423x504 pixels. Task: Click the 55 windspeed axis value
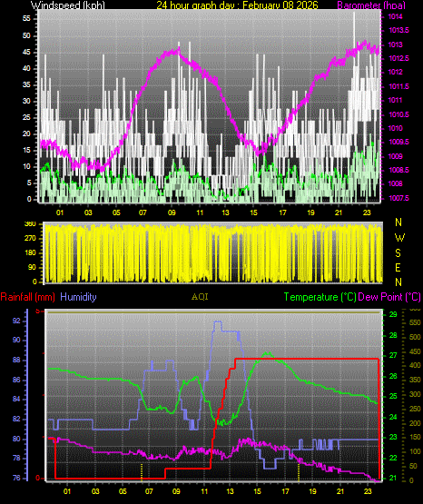(26, 19)
